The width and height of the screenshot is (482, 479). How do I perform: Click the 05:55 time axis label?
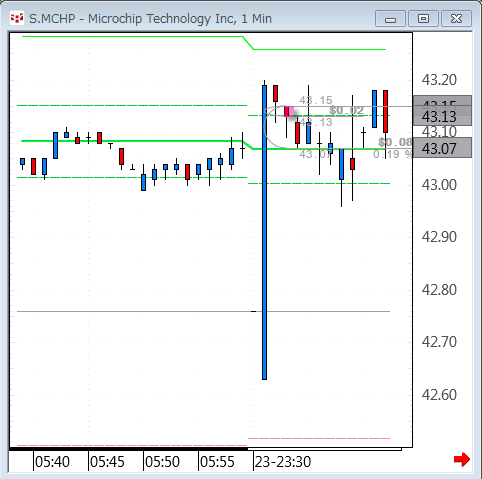pos(217,462)
